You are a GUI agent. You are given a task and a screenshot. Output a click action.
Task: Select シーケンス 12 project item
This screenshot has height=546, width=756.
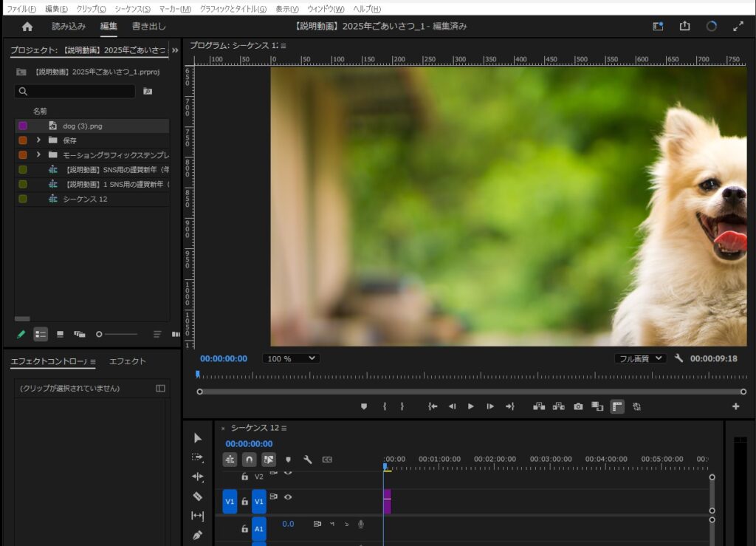[92, 199]
